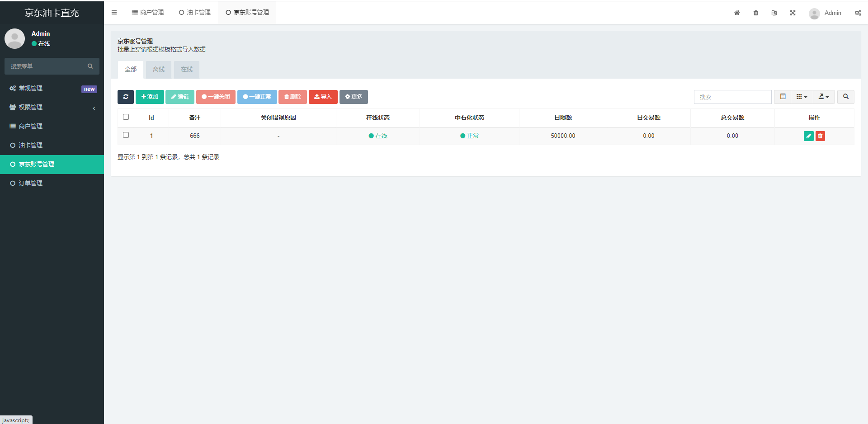Open the settings gears icon at top right

point(858,13)
